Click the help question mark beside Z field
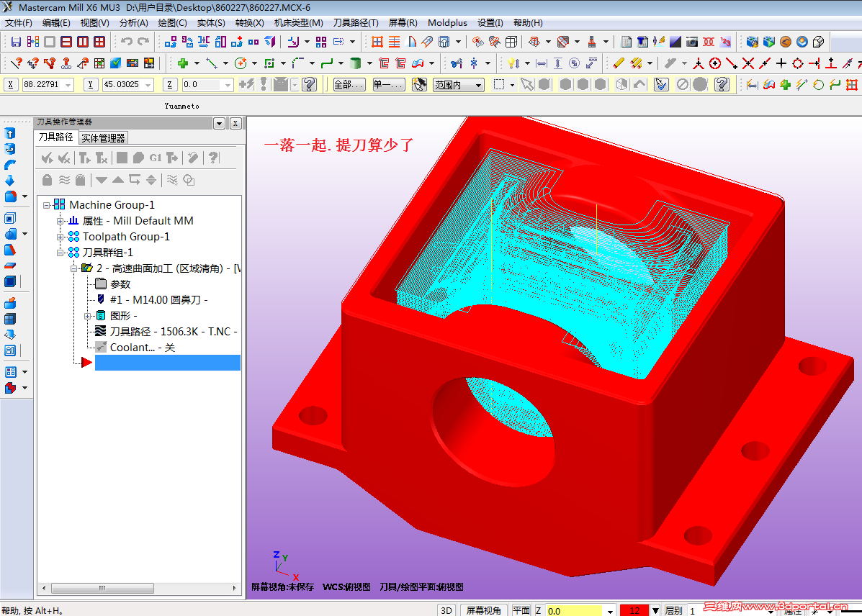The width and height of the screenshot is (862, 616). (310, 85)
